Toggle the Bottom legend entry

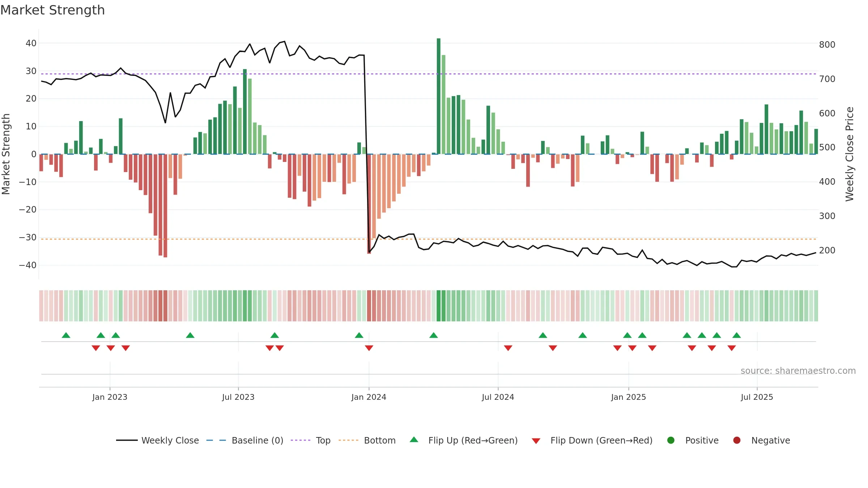click(x=367, y=440)
